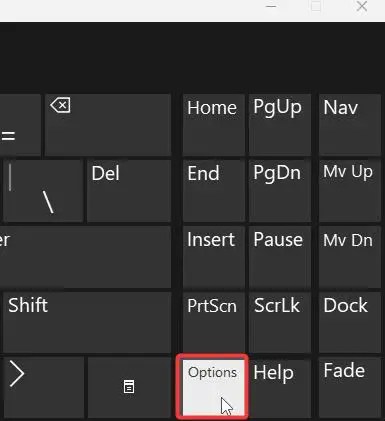The width and height of the screenshot is (385, 421).
Task: Click the Mv Dn key
Action: [349, 257]
